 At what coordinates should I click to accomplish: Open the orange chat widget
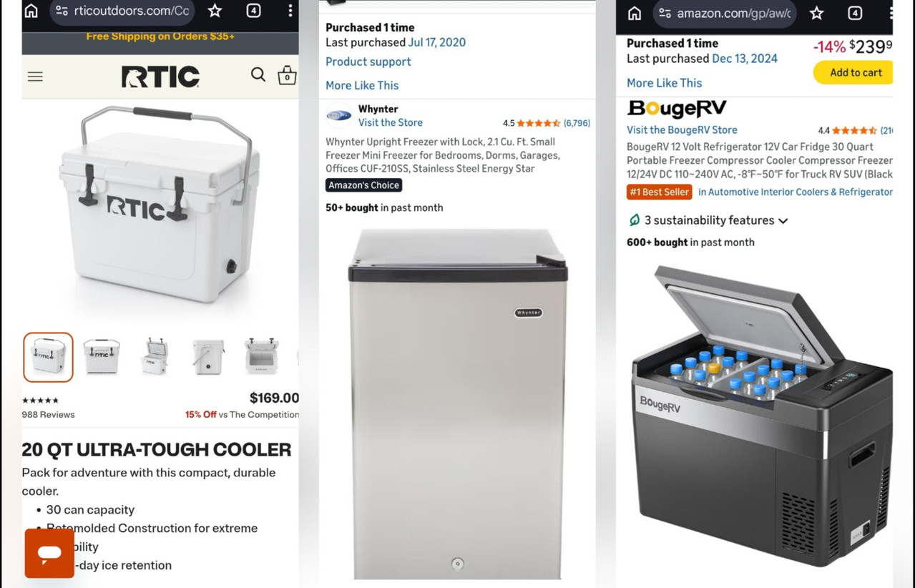pyautogui.click(x=49, y=553)
